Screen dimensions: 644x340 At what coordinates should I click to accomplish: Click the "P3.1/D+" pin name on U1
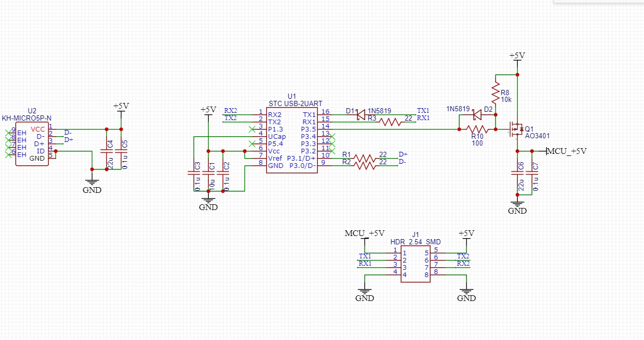[x=302, y=158]
